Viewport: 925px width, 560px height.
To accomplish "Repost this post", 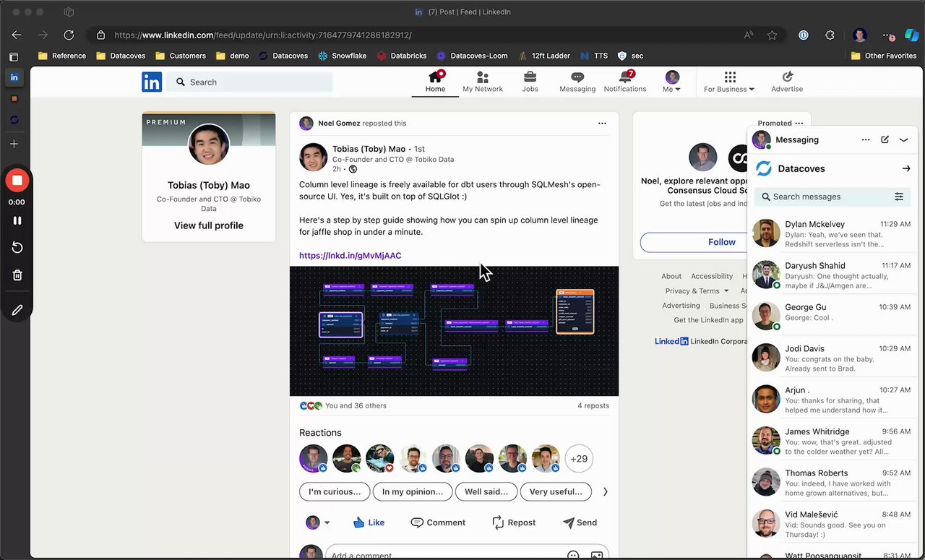I will (514, 522).
